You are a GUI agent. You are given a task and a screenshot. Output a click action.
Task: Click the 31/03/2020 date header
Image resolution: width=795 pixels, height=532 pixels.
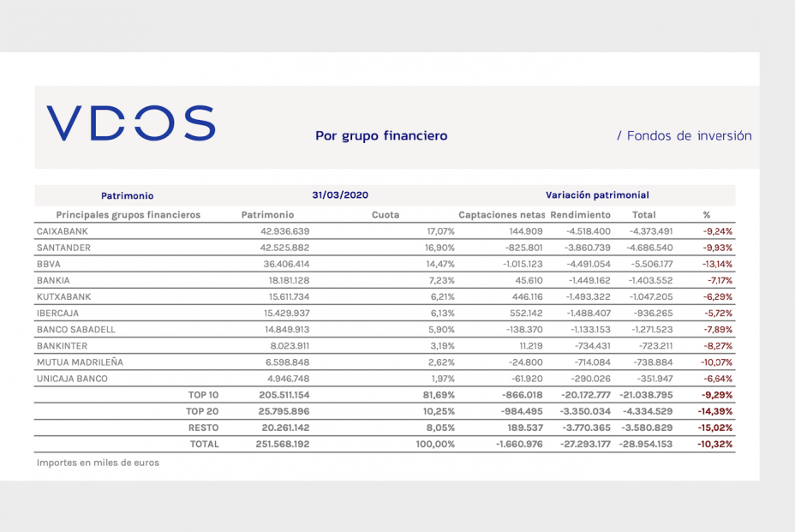(340, 195)
